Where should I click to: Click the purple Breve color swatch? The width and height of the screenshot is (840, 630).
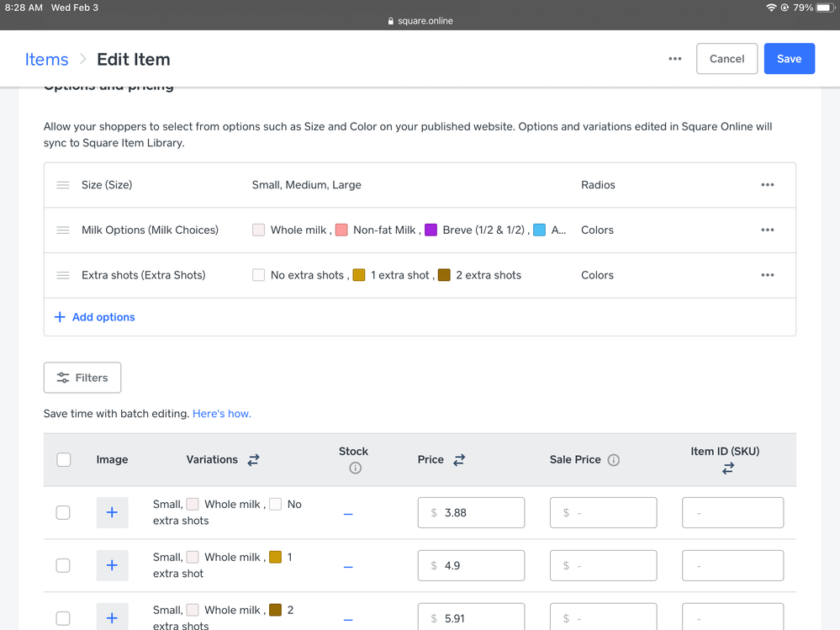pos(431,230)
